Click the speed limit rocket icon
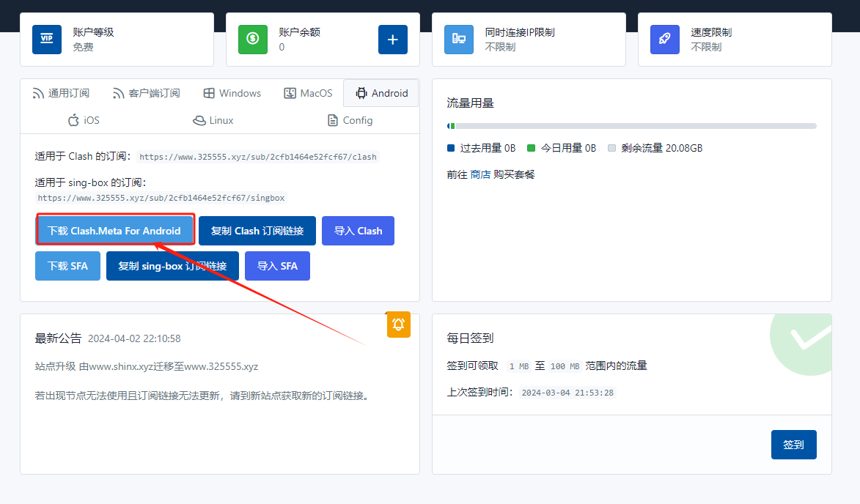Screen dimensions: 860x504 pos(665,40)
